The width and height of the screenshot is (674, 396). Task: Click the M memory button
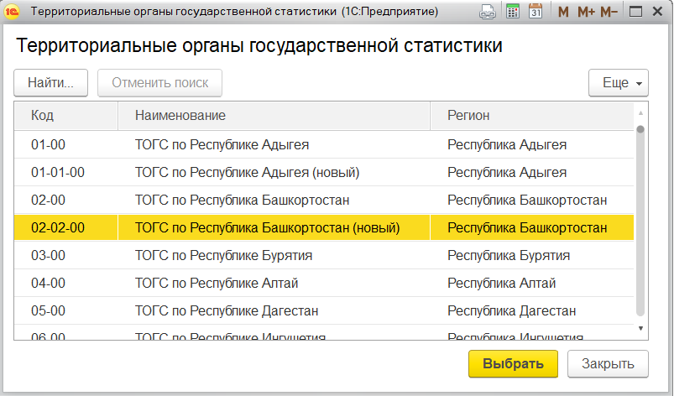point(563,12)
